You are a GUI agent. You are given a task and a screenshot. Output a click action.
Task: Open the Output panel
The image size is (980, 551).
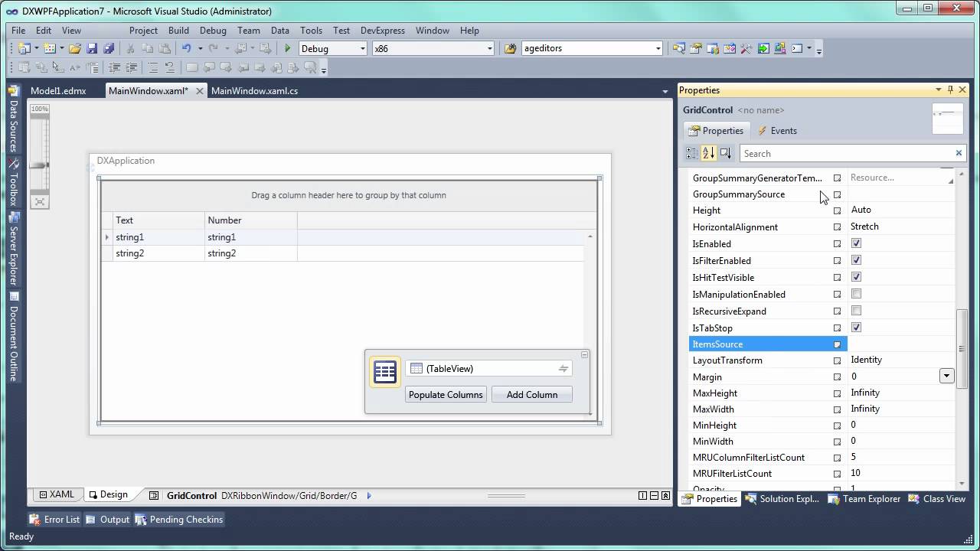pyautogui.click(x=107, y=520)
